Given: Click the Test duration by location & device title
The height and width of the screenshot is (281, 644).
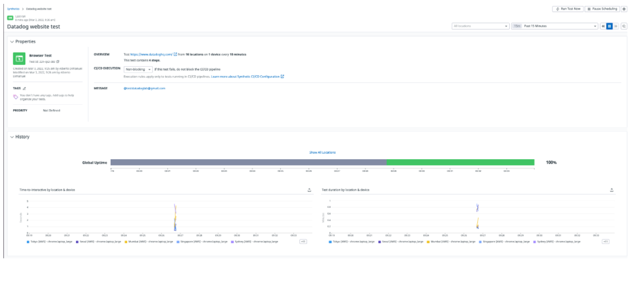Looking at the screenshot, I should [x=346, y=190].
